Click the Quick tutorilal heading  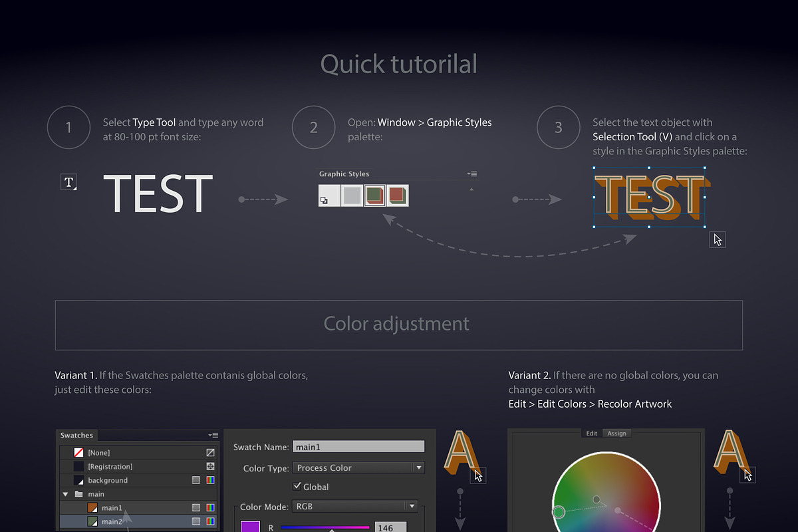point(399,64)
